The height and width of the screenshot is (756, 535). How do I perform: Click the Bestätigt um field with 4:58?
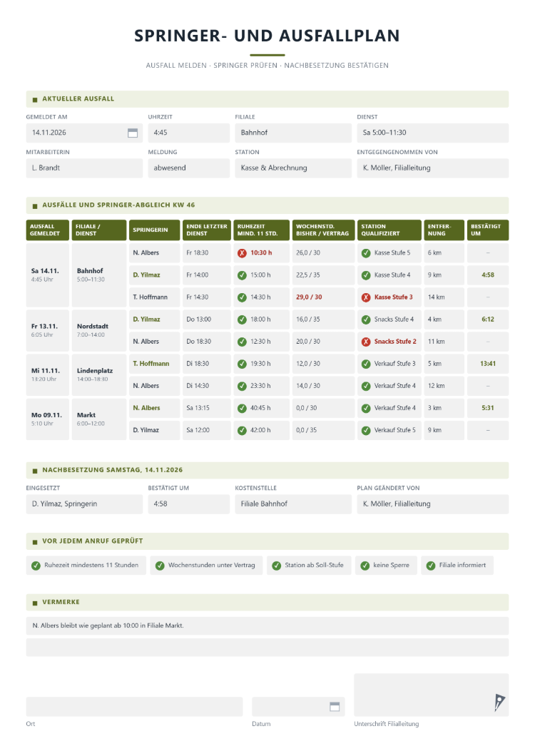click(188, 504)
